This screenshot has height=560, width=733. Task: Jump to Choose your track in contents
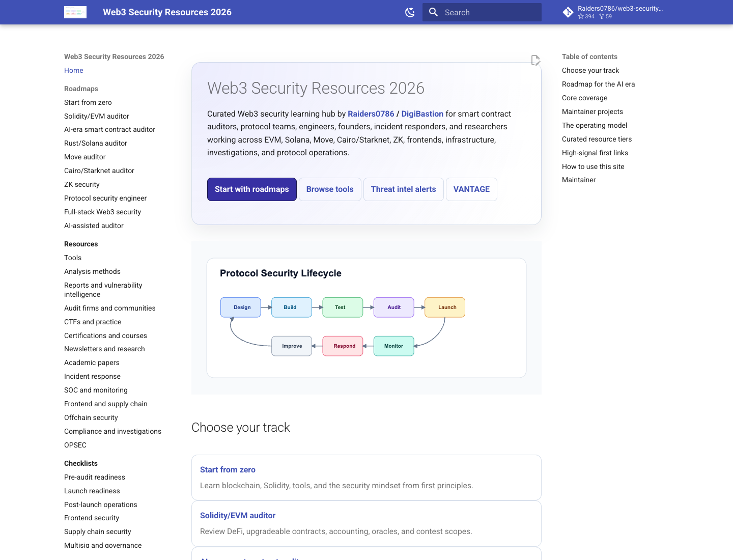click(590, 70)
